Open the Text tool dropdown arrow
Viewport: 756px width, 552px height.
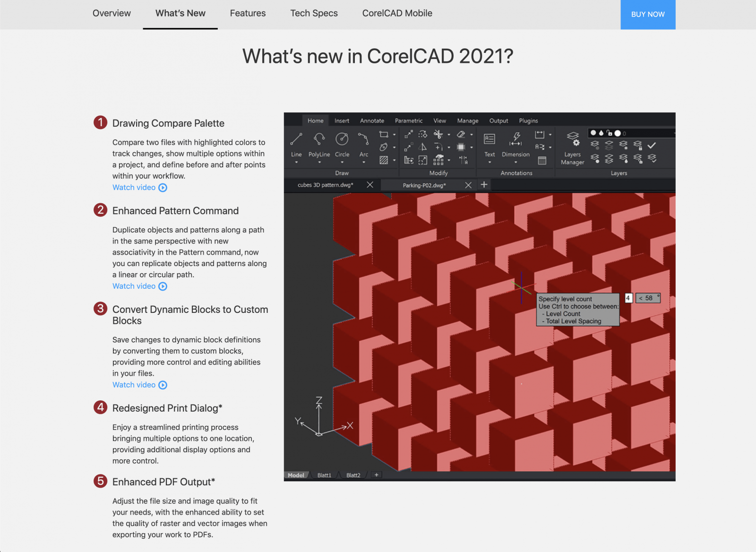[490, 162]
